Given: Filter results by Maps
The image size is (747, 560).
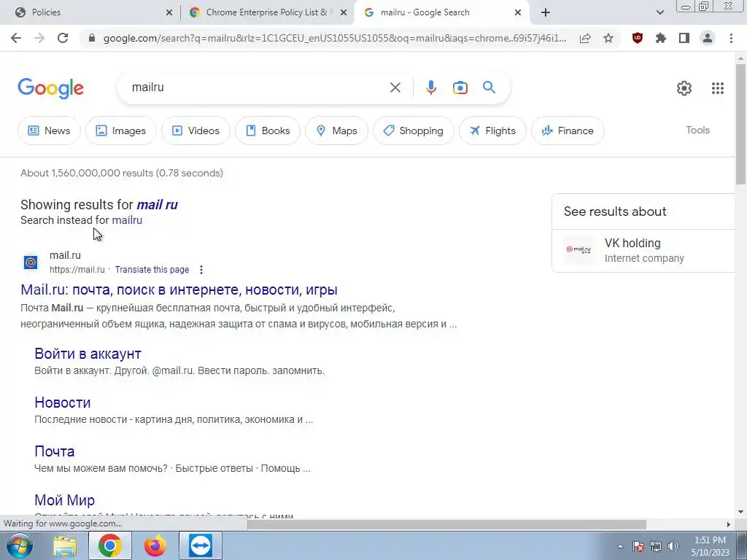Looking at the screenshot, I should pos(336,131).
